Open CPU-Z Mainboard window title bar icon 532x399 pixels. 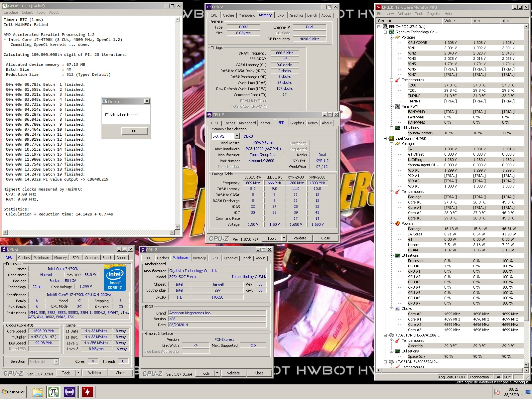coord(143,250)
